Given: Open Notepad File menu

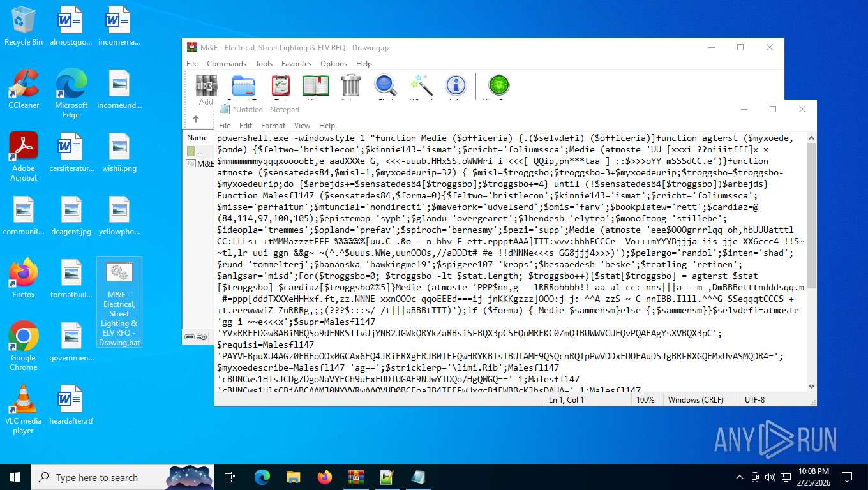Looking at the screenshot, I should (x=225, y=126).
